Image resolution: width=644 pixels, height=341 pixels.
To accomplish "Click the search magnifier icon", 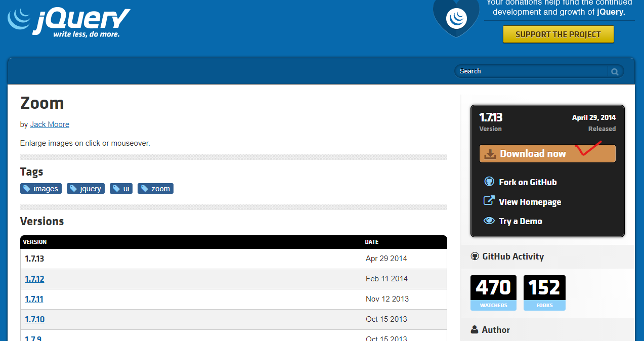I will coord(615,71).
